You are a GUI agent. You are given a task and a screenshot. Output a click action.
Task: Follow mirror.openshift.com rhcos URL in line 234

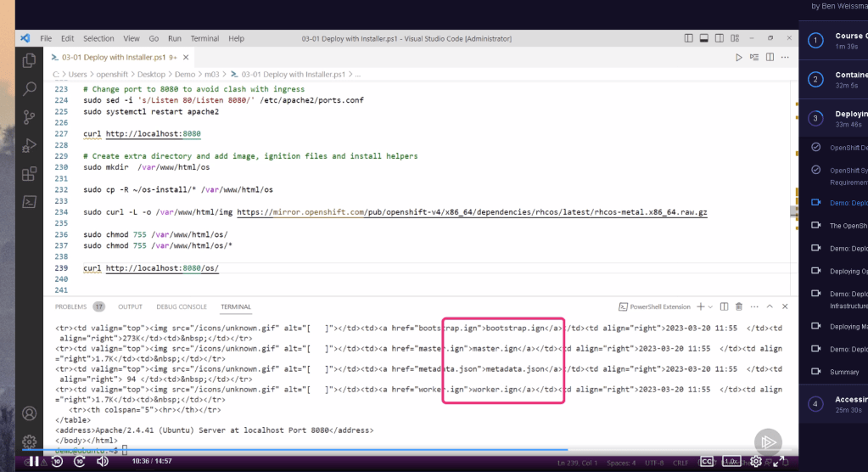pos(472,212)
